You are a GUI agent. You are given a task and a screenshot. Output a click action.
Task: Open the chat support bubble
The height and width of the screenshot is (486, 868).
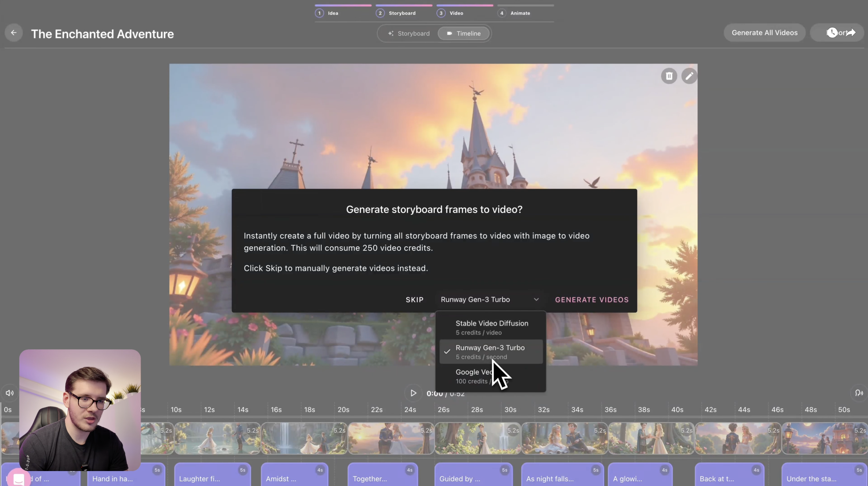(19, 479)
